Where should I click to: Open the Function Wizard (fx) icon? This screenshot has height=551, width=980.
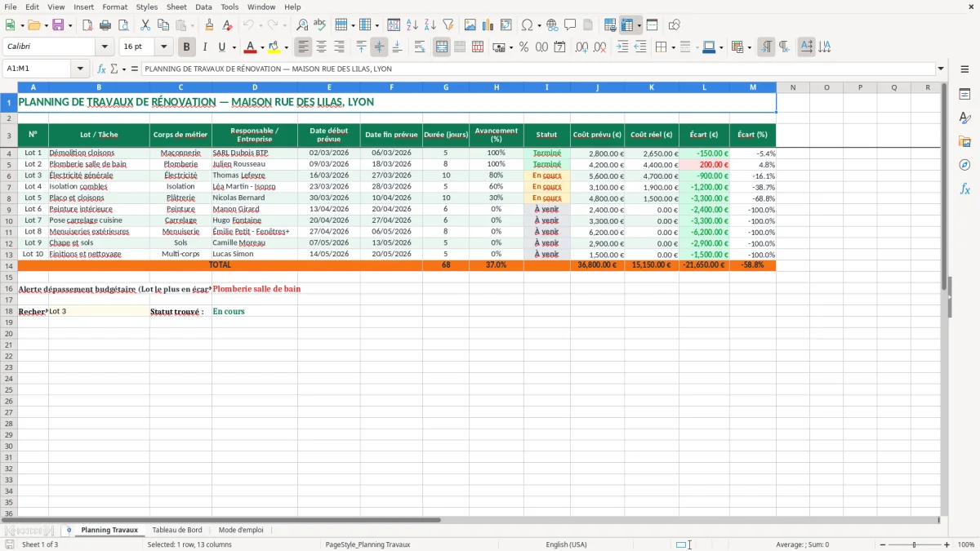pos(101,69)
